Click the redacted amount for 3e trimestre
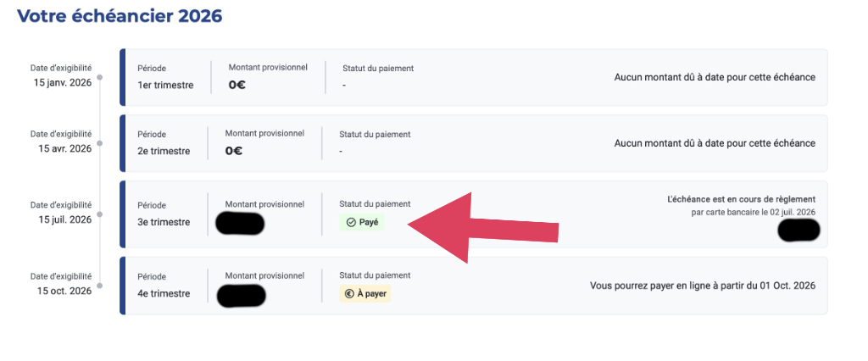Image resolution: width=868 pixels, height=361 pixels. point(240,223)
